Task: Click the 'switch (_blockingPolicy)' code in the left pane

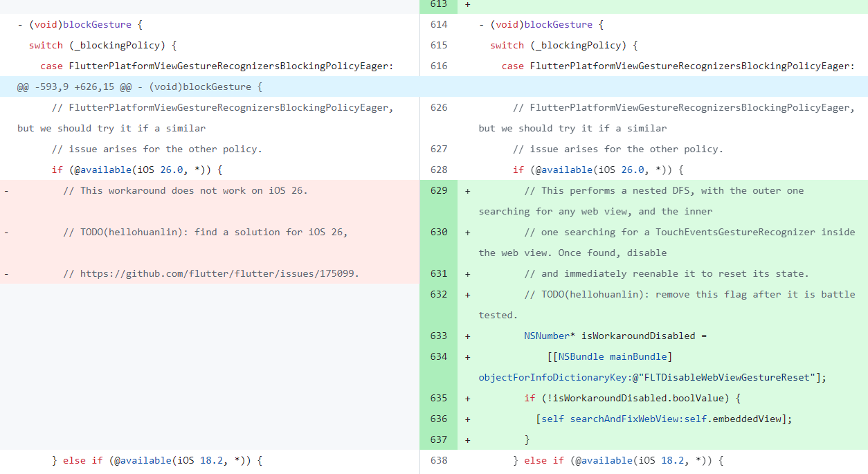Action: [x=103, y=45]
